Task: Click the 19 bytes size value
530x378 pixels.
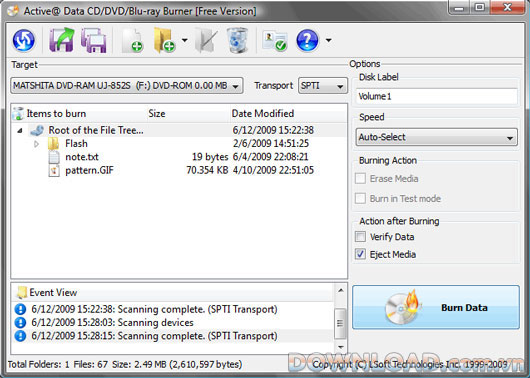Action: pyautogui.click(x=210, y=157)
